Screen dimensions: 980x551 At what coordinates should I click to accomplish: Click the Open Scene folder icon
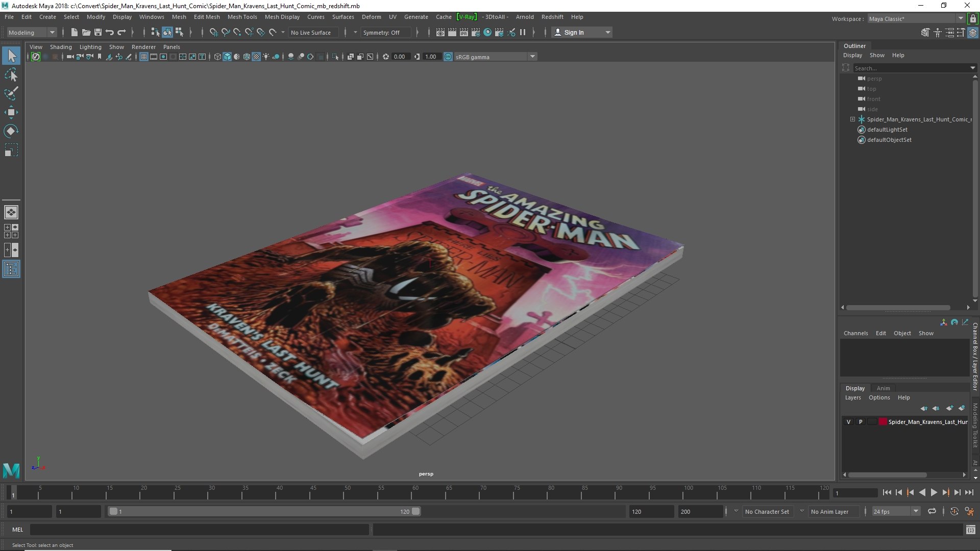coord(86,32)
